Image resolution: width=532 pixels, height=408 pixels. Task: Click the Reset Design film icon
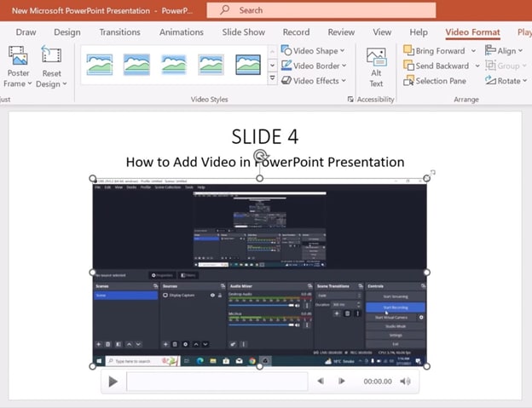click(51, 55)
